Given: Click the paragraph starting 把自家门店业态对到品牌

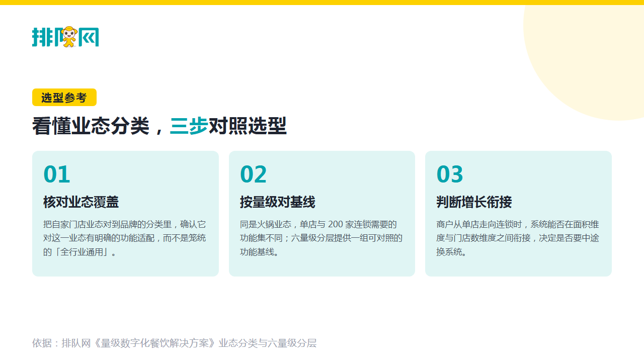Looking at the screenshot, I should (x=125, y=238).
